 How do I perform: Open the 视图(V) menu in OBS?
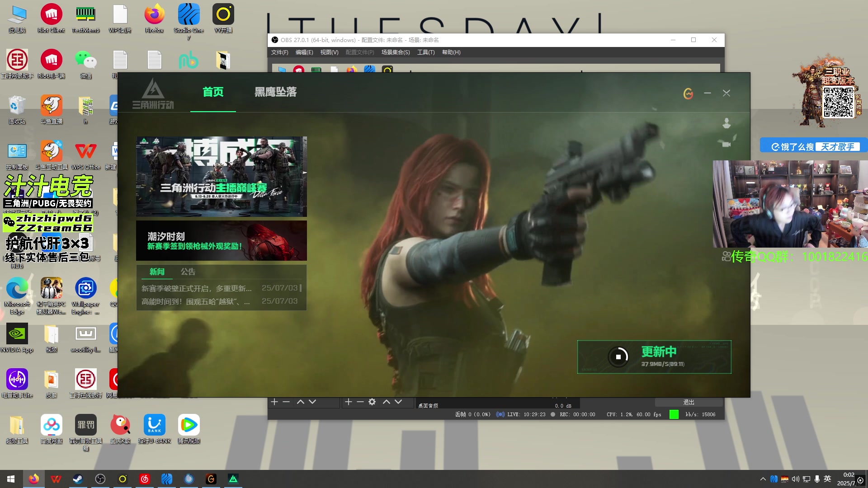(329, 52)
